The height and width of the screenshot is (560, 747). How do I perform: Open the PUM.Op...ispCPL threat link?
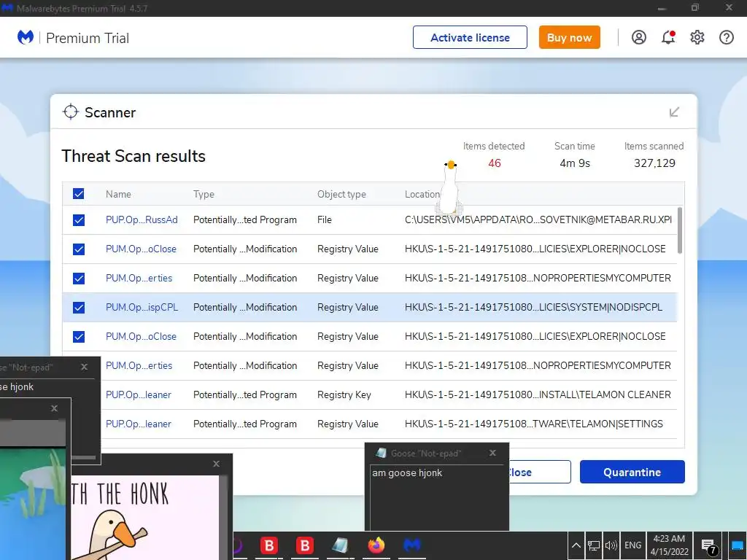(x=142, y=308)
